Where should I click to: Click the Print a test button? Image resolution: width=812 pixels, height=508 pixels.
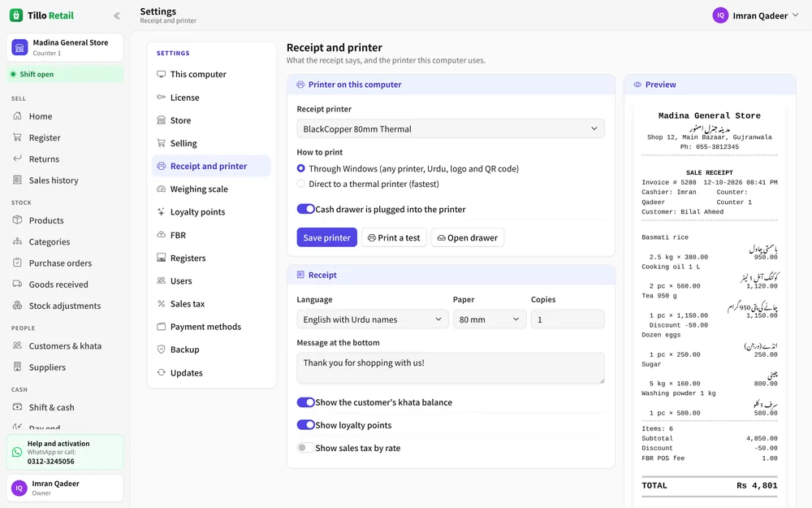[x=394, y=237]
